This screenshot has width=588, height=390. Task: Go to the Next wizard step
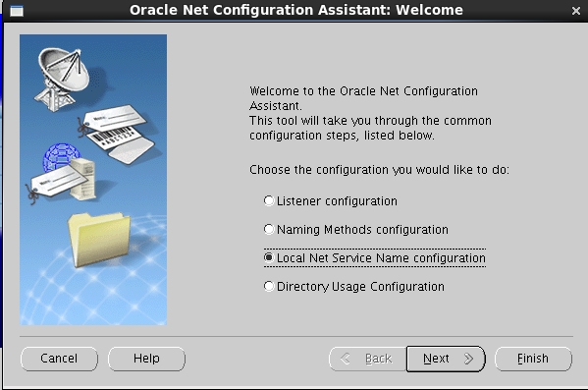pyautogui.click(x=446, y=359)
